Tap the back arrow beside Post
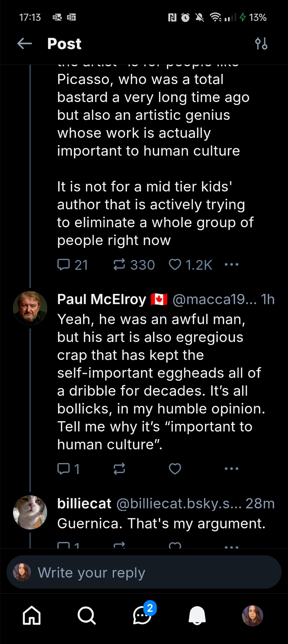The width and height of the screenshot is (288, 644). (x=24, y=43)
